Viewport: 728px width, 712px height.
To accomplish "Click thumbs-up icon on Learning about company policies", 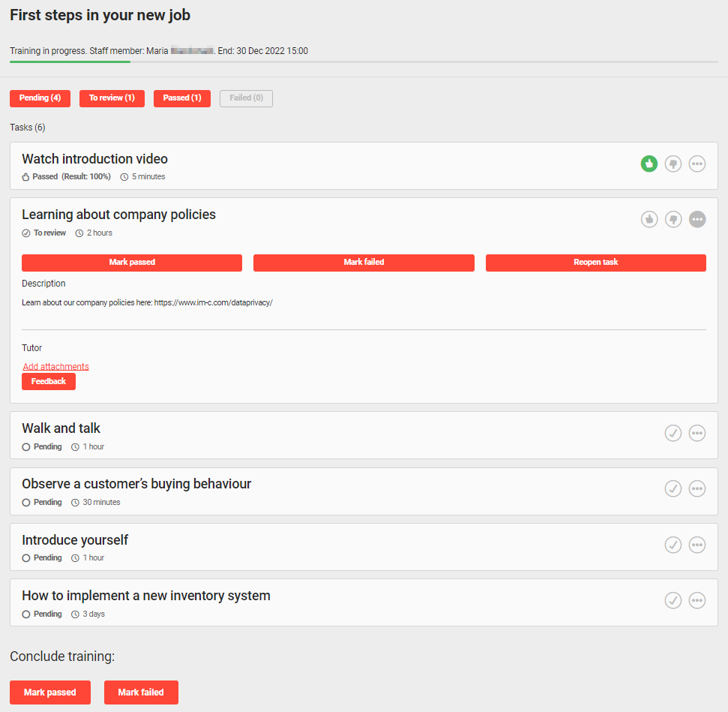I will click(649, 219).
